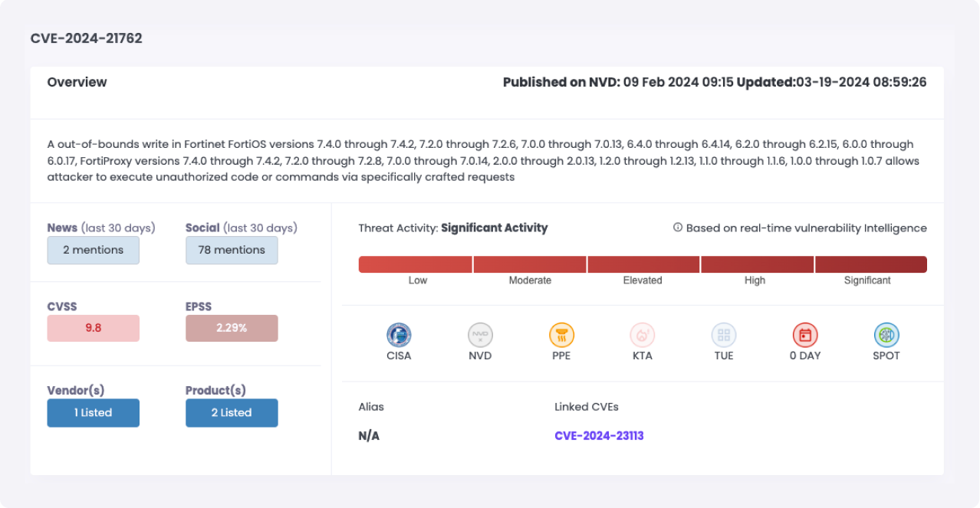The width and height of the screenshot is (980, 508).
Task: Open the KTA threat icon
Action: (x=643, y=335)
